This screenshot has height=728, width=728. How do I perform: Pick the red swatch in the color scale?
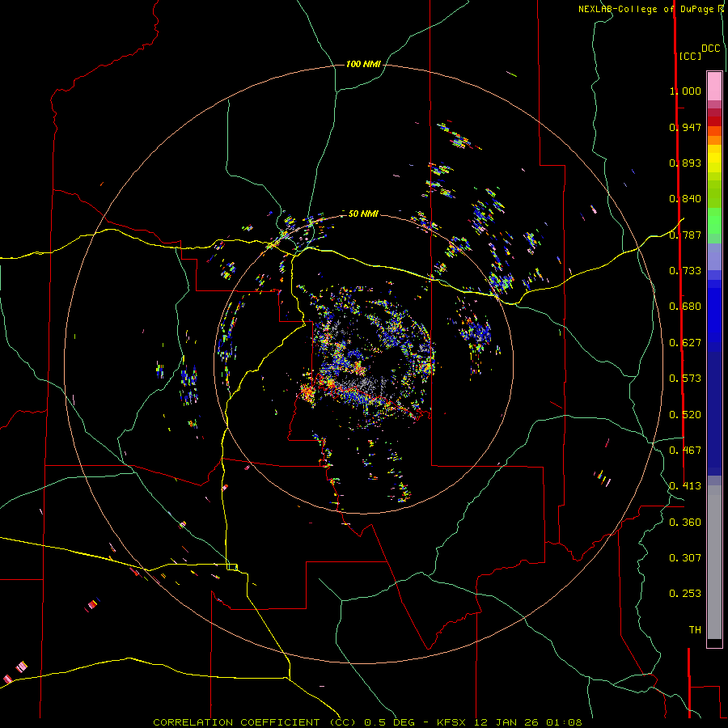[714, 121]
